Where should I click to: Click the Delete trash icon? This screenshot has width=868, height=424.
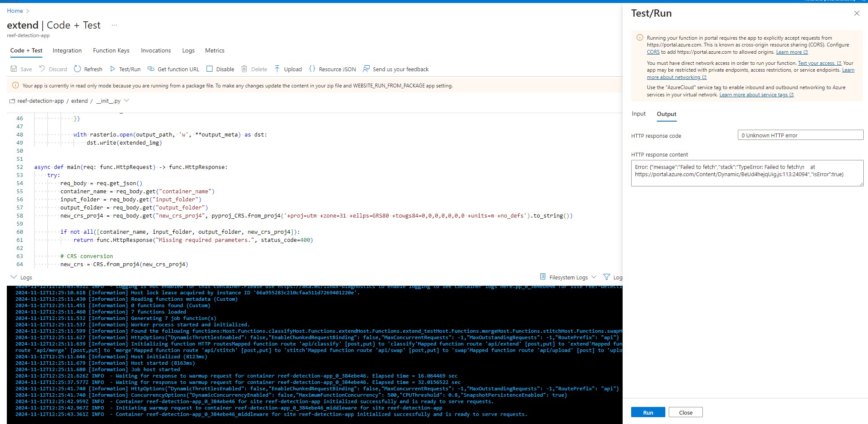pyautogui.click(x=244, y=69)
